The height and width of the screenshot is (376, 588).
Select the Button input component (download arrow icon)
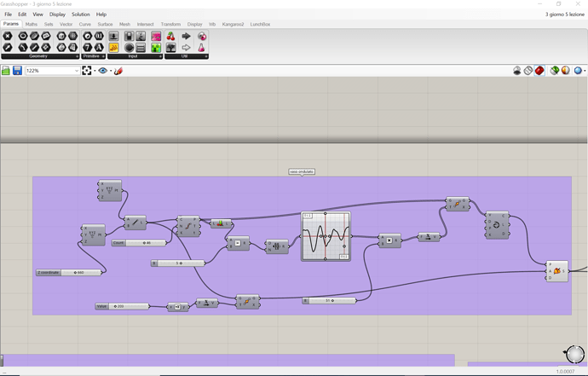(x=113, y=36)
